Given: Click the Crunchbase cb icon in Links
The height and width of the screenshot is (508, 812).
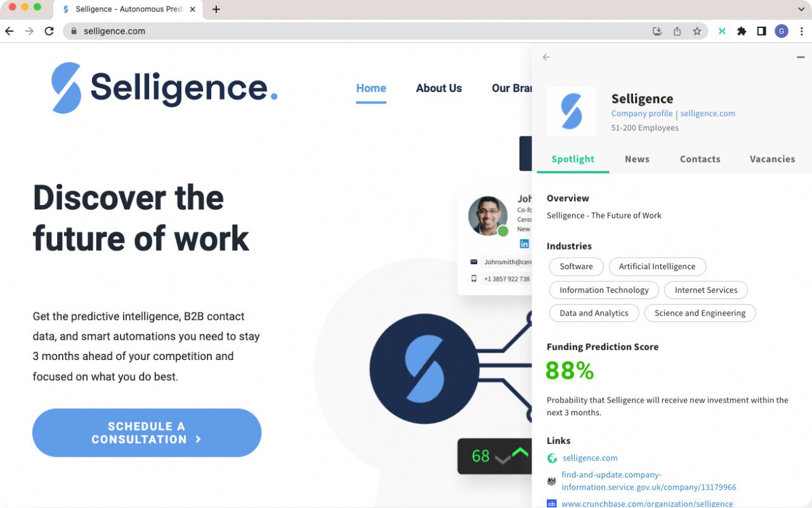Looking at the screenshot, I should click(x=551, y=503).
